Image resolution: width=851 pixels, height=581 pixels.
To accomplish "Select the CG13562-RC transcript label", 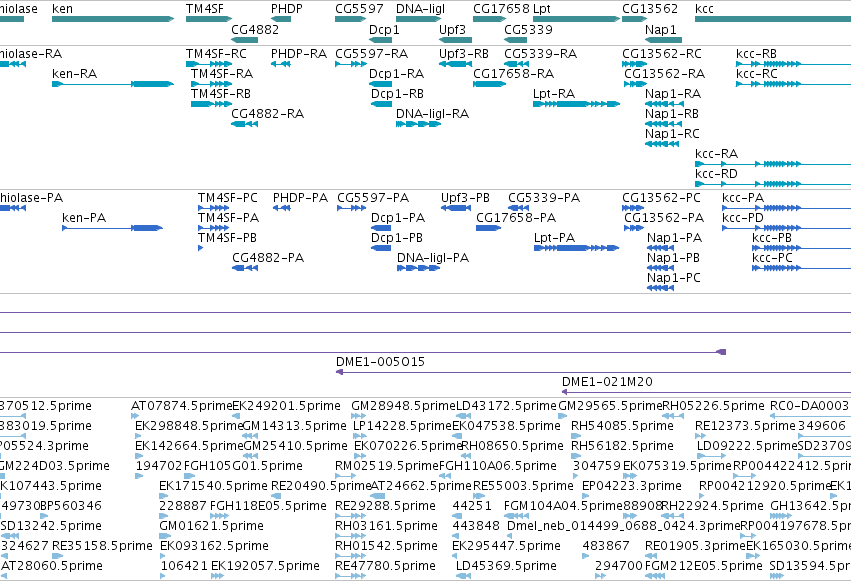I will [662, 54].
